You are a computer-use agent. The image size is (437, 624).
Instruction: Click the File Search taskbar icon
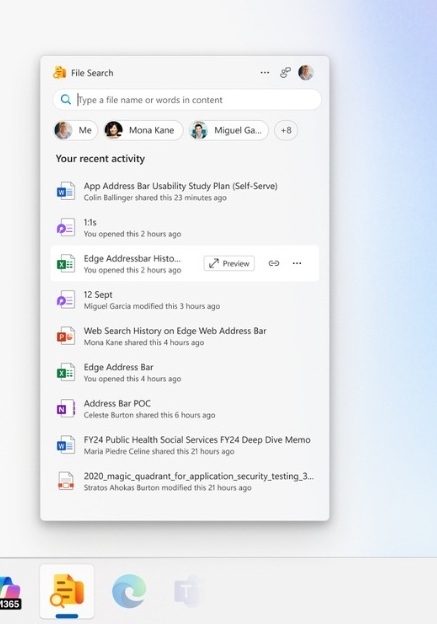point(67,591)
